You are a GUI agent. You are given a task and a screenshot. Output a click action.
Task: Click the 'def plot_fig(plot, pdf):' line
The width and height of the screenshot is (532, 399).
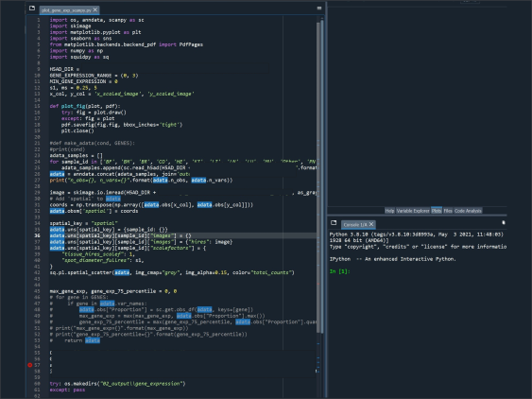(x=85, y=106)
